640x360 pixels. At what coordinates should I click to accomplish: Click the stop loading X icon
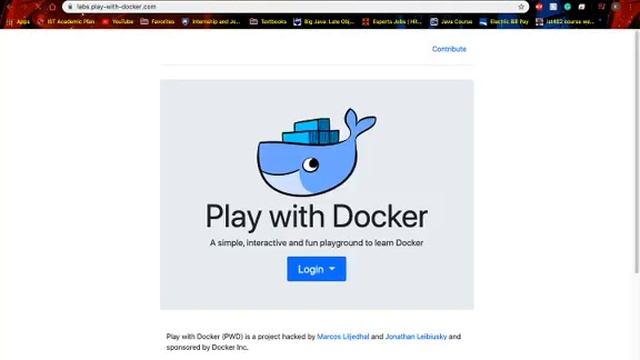point(38,7)
